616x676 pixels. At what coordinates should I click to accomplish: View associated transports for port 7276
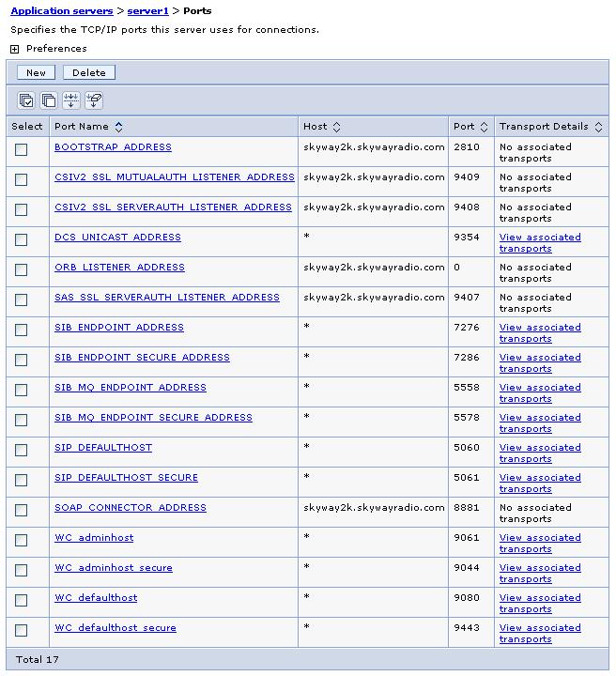(540, 333)
